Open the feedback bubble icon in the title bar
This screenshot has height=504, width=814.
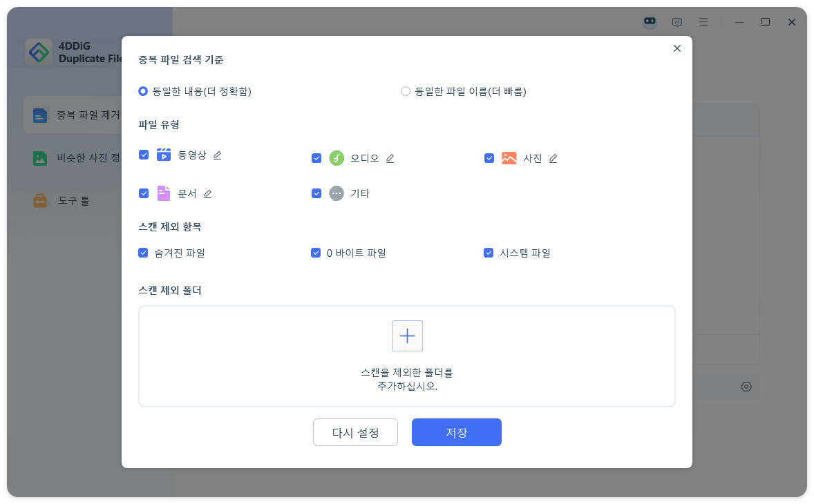point(676,21)
